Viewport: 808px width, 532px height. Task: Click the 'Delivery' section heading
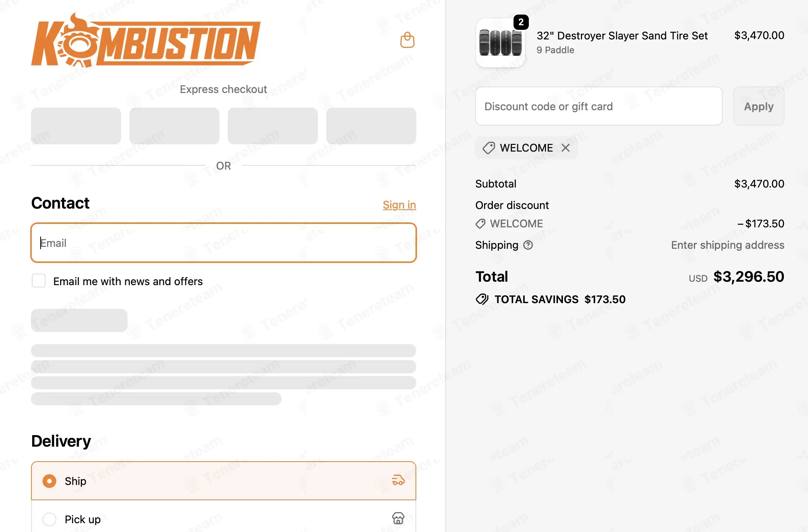61,441
